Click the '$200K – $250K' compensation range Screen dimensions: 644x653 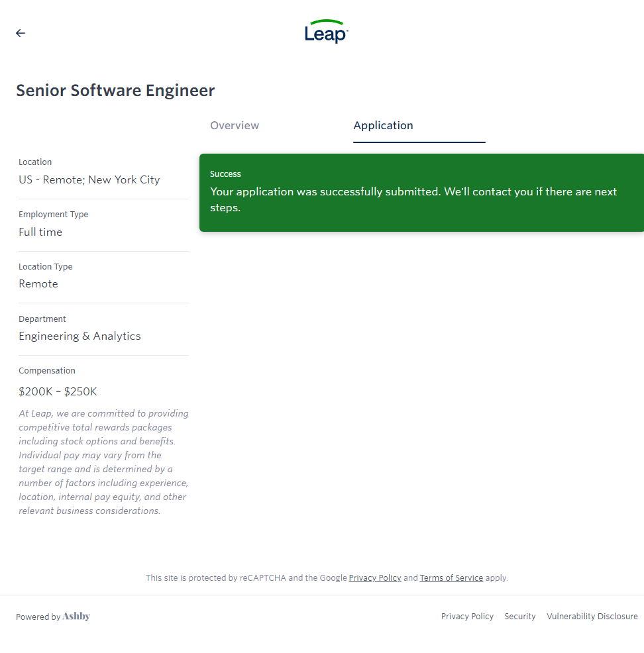(58, 391)
